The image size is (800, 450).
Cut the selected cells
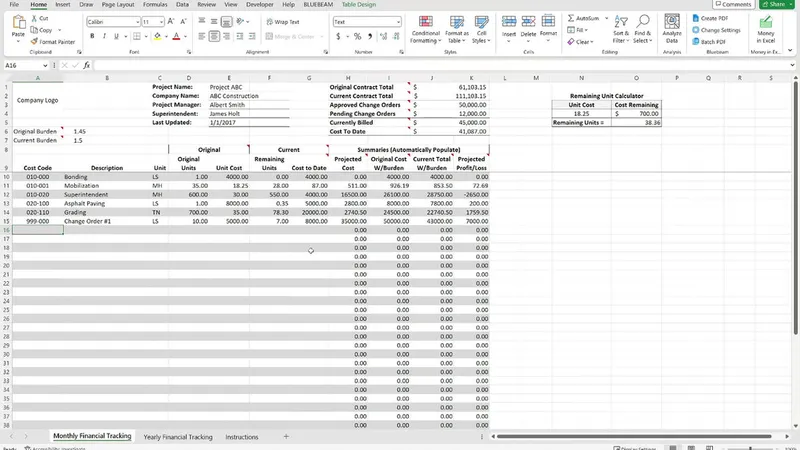pyautogui.click(x=39, y=18)
